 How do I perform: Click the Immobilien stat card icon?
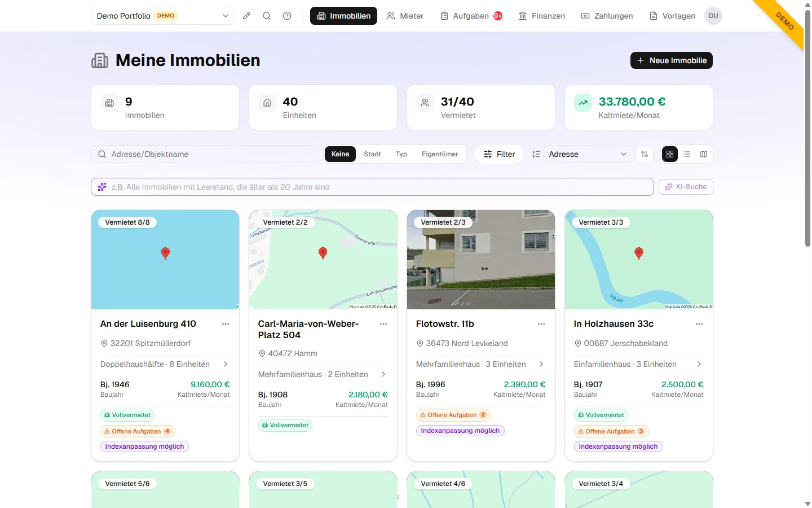(109, 103)
